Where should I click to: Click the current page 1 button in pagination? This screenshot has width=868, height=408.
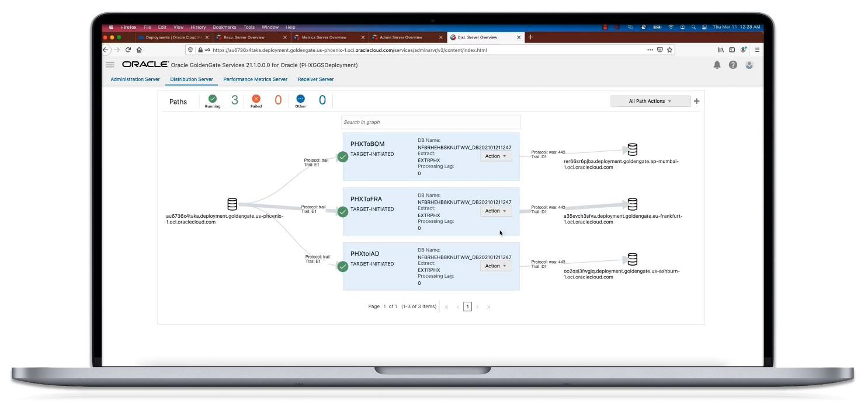pyautogui.click(x=467, y=306)
